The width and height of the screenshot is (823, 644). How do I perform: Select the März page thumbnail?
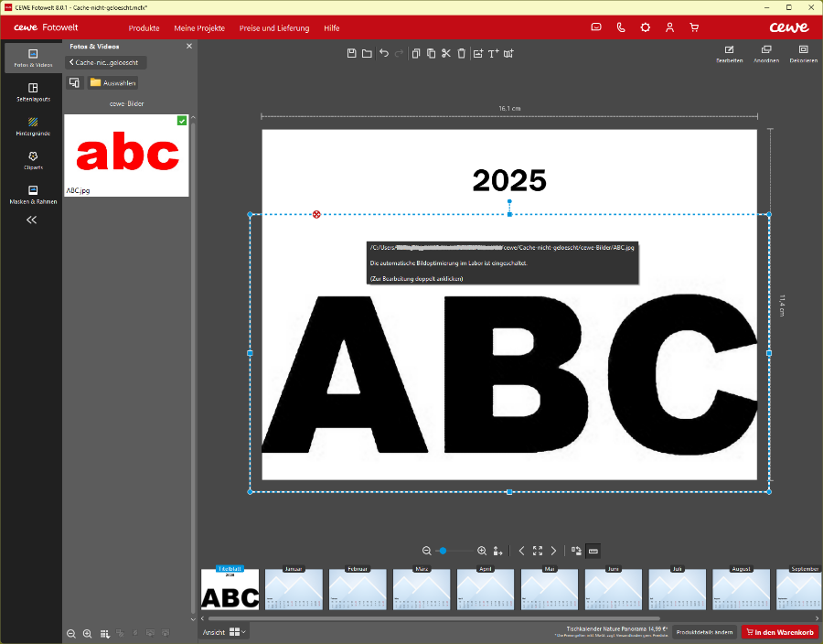[422, 589]
